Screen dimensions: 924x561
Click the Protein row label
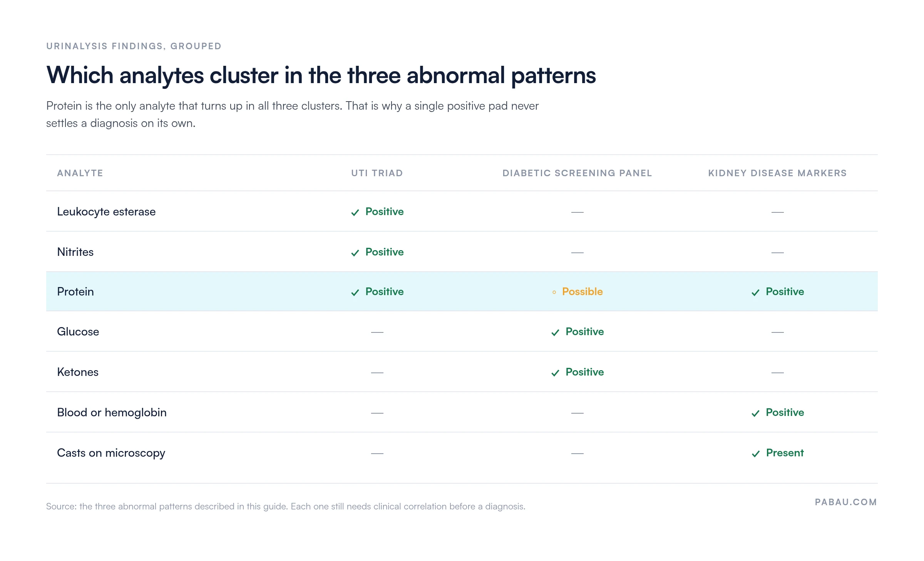tap(75, 292)
